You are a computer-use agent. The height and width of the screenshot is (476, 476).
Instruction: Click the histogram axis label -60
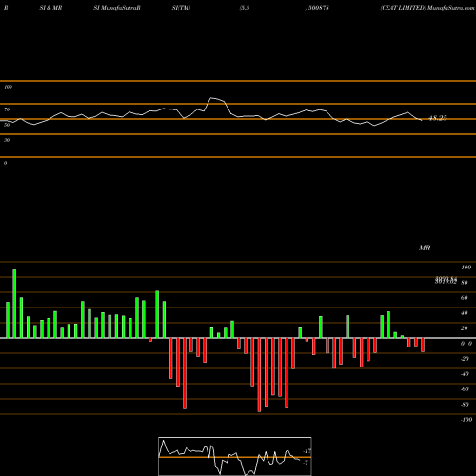[x=465, y=389]
